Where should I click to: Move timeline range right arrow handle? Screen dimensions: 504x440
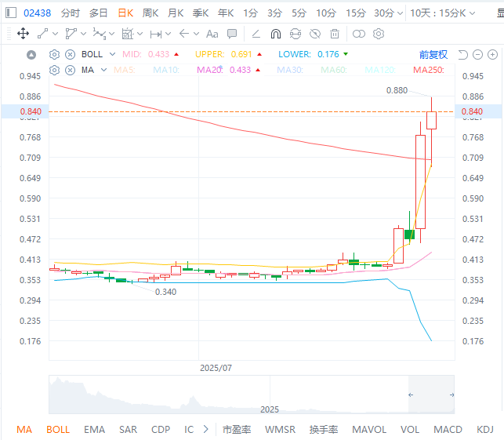pos(451,395)
